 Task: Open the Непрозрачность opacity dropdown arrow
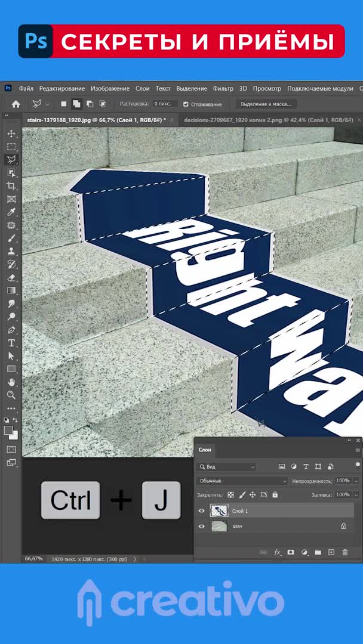pos(356,481)
